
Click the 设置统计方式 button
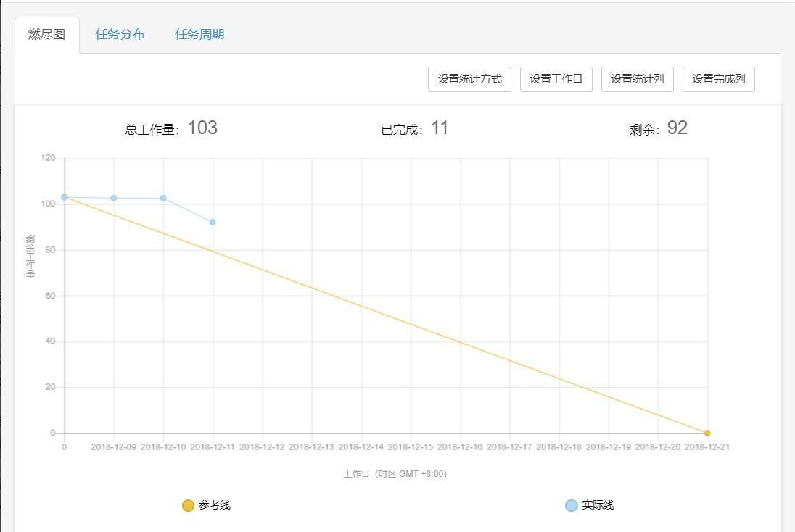469,79
